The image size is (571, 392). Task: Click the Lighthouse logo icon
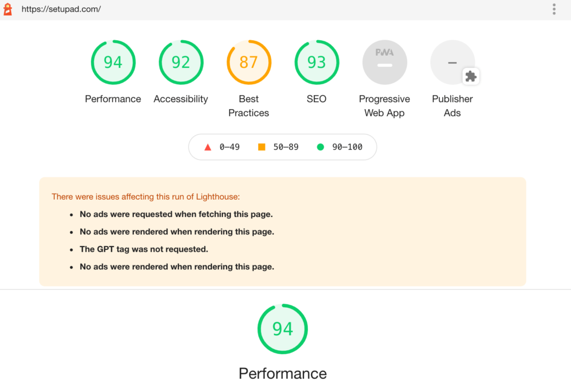click(8, 9)
